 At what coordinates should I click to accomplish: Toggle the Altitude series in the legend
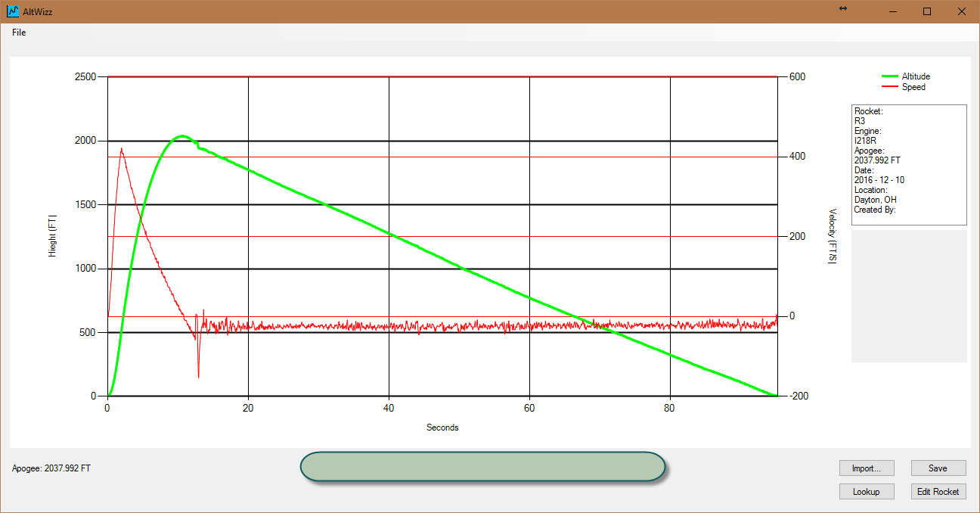[916, 76]
